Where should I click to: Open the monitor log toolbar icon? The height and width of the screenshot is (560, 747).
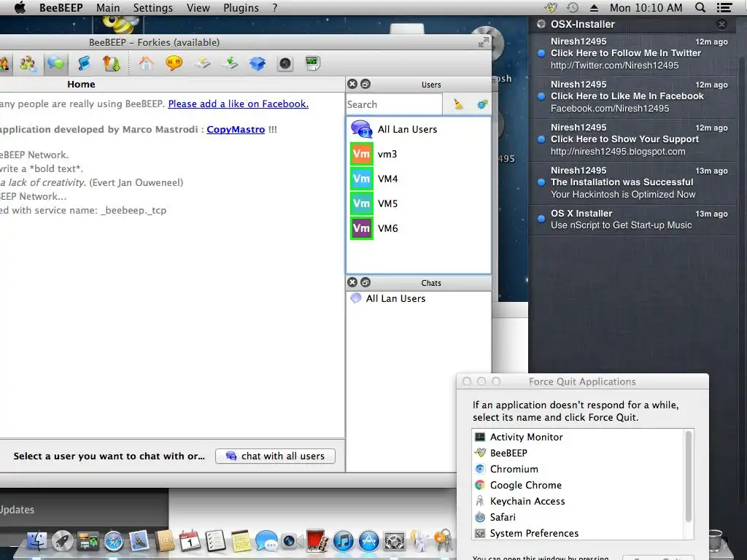pos(312,63)
